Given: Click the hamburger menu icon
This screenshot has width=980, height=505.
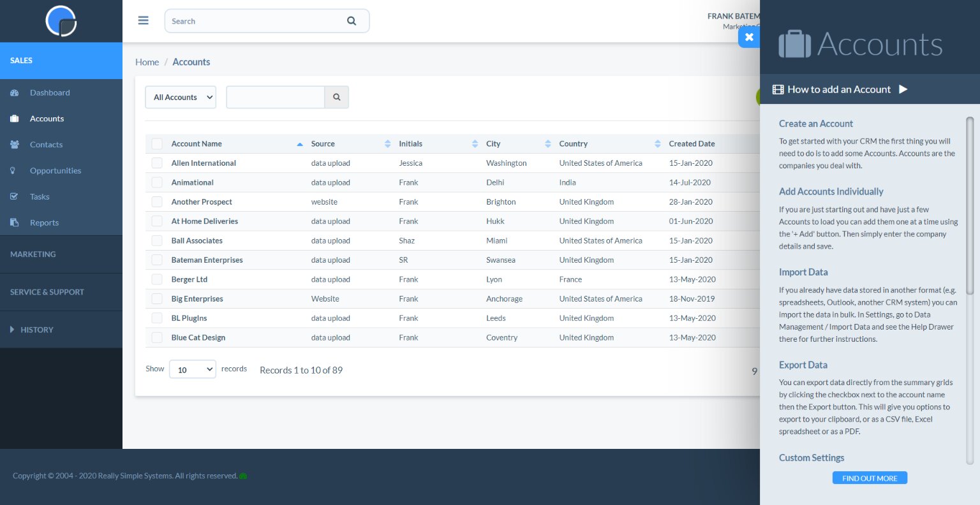Looking at the screenshot, I should click(x=144, y=21).
